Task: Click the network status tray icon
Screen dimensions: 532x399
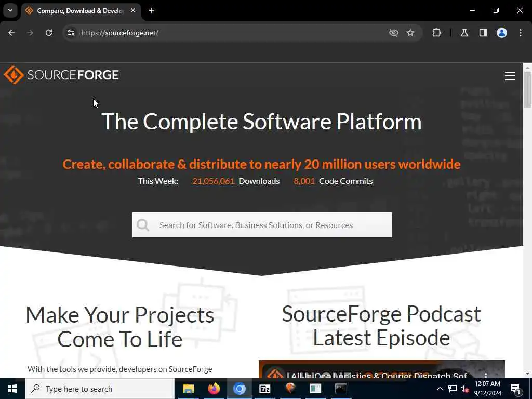Action: (x=453, y=389)
